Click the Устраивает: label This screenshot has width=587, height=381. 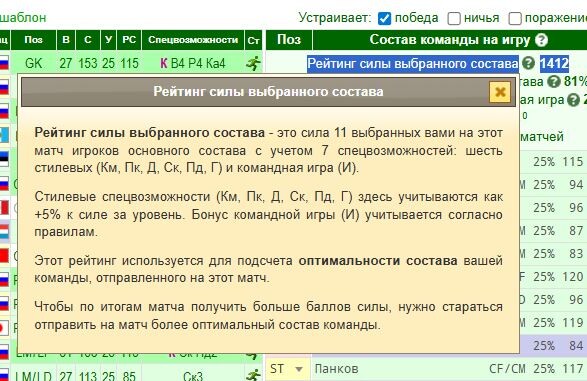(335, 18)
